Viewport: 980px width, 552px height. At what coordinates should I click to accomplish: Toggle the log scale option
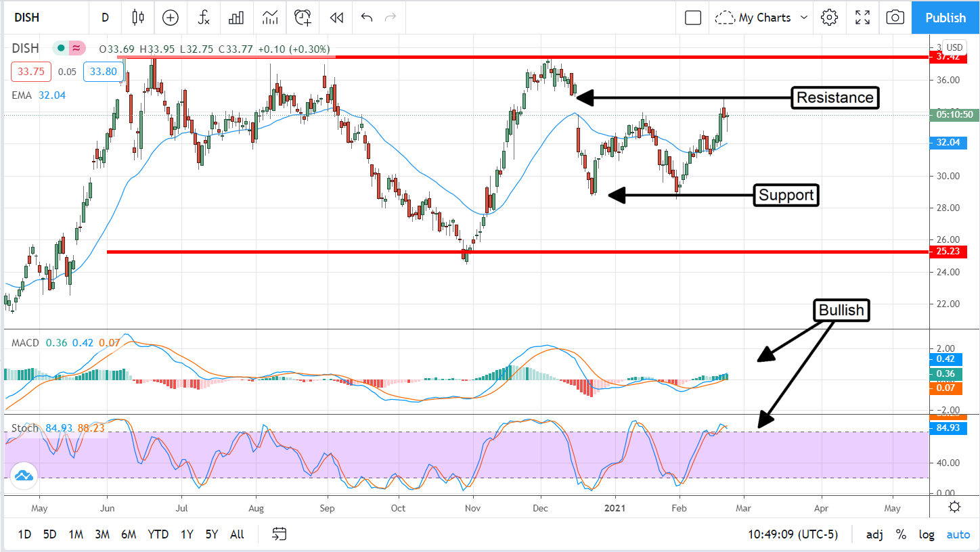click(x=926, y=534)
